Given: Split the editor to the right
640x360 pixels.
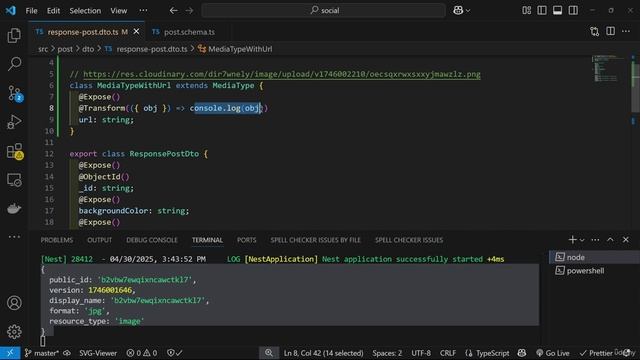Looking at the screenshot, I should 610,31.
